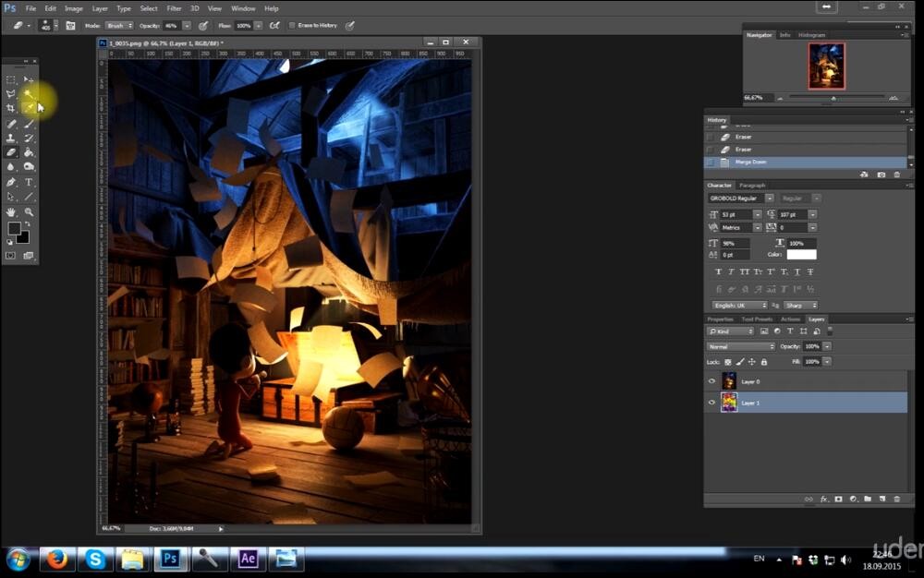Create a new layer

pyautogui.click(x=882, y=500)
